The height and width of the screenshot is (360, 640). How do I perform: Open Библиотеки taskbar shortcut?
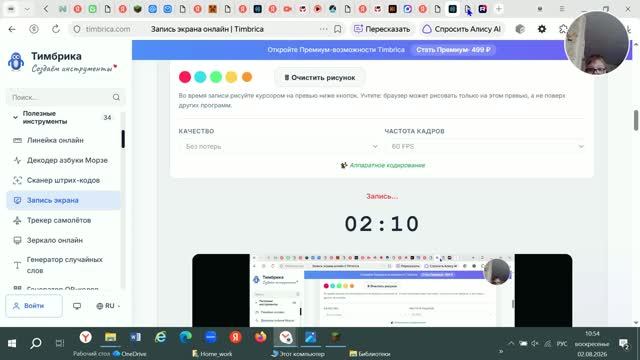point(370,354)
